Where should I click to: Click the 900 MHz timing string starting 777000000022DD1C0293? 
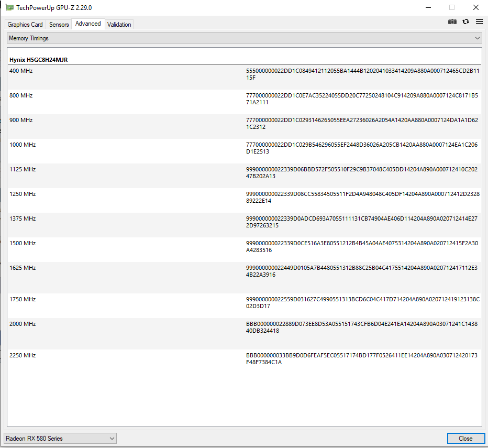pos(362,123)
